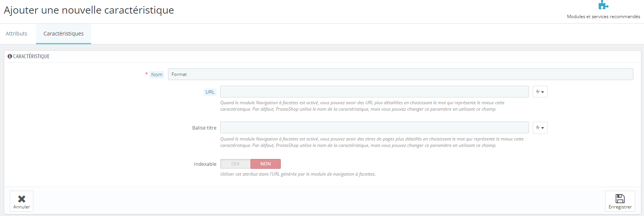Open the 'Modules et services recommandés' link

click(603, 17)
